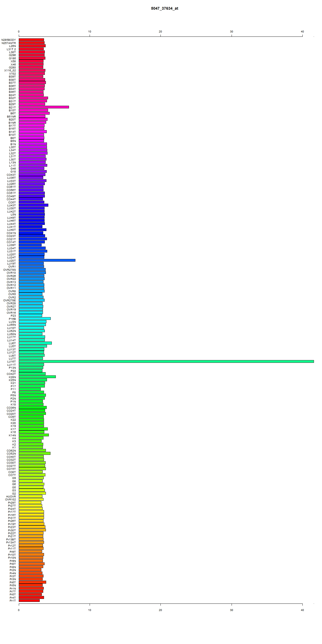Click the K28N row label

[x=12, y=377]
